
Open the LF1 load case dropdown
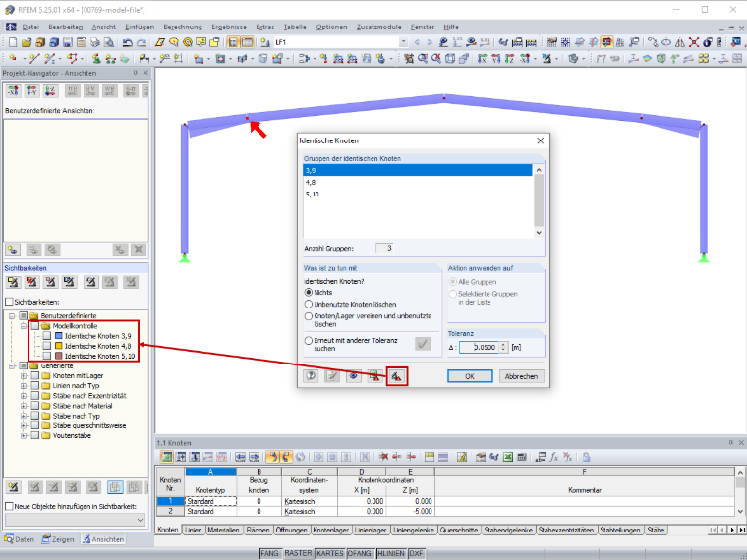[x=403, y=42]
